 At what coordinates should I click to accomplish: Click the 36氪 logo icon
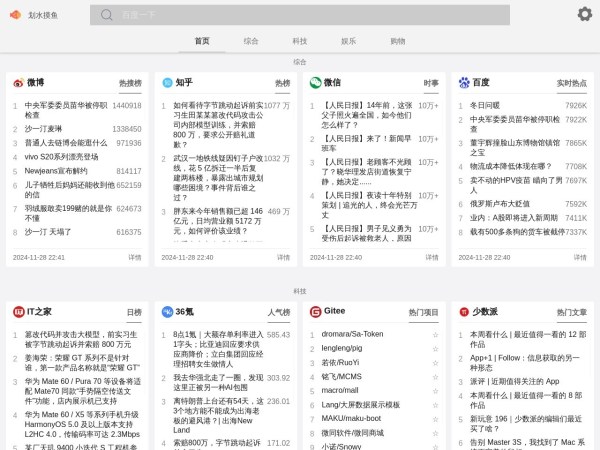[x=167, y=312]
